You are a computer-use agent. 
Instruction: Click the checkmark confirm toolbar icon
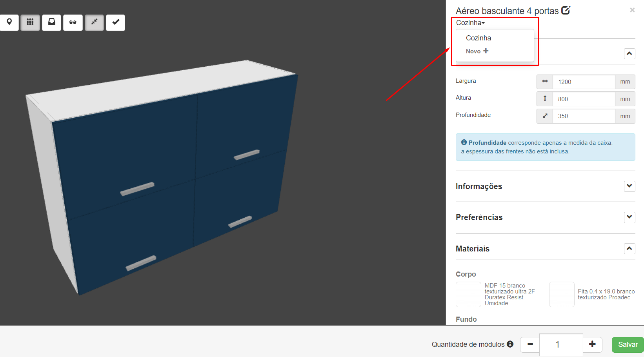pyautogui.click(x=116, y=22)
